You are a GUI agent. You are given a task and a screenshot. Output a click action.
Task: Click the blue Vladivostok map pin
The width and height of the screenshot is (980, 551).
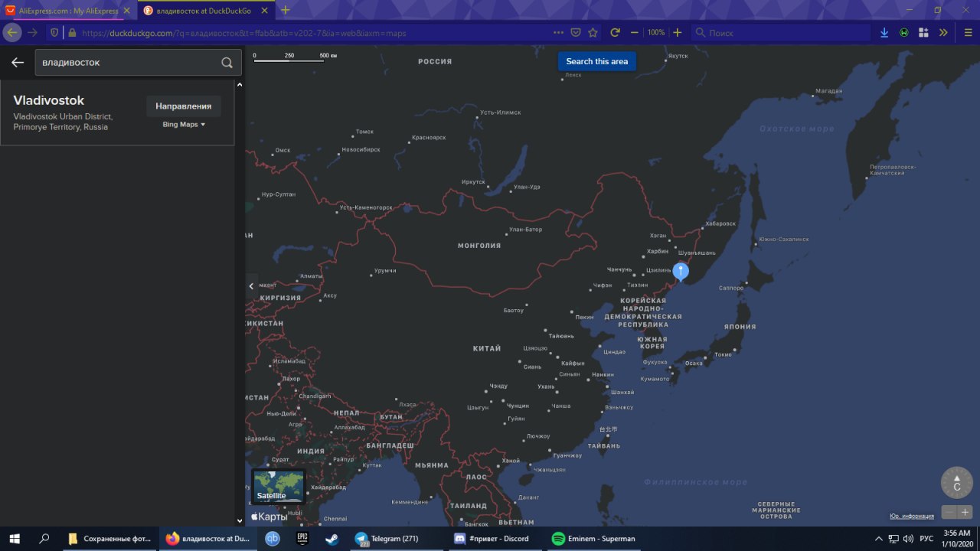681,272
